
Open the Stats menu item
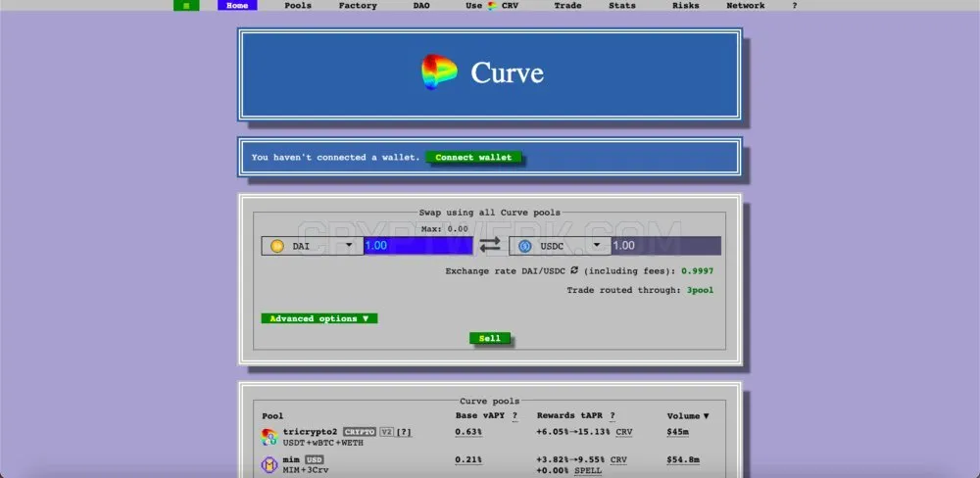(x=622, y=6)
